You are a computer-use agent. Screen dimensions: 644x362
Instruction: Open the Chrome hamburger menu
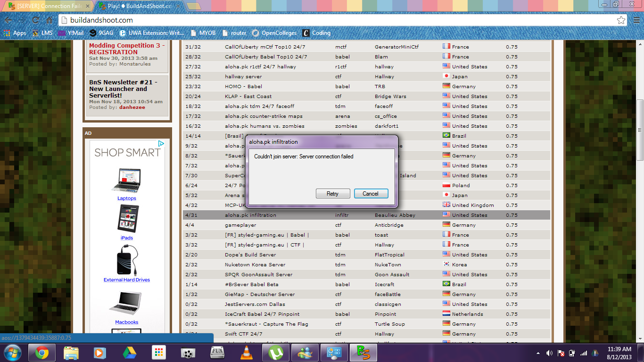636,20
